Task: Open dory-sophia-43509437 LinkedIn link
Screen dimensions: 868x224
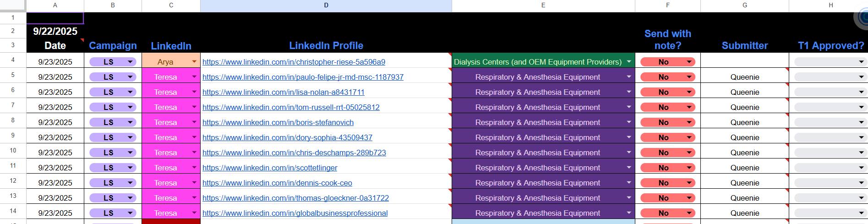Action: [287, 137]
